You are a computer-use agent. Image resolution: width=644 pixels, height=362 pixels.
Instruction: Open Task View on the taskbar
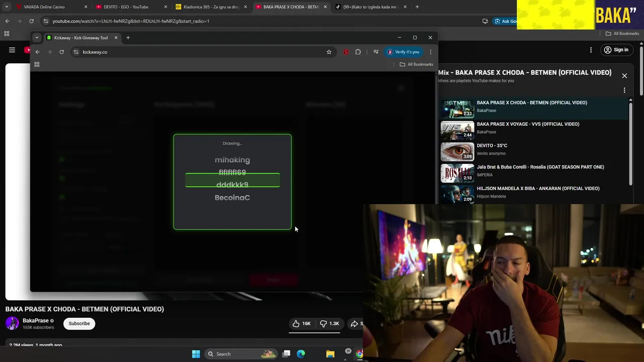coord(286,354)
